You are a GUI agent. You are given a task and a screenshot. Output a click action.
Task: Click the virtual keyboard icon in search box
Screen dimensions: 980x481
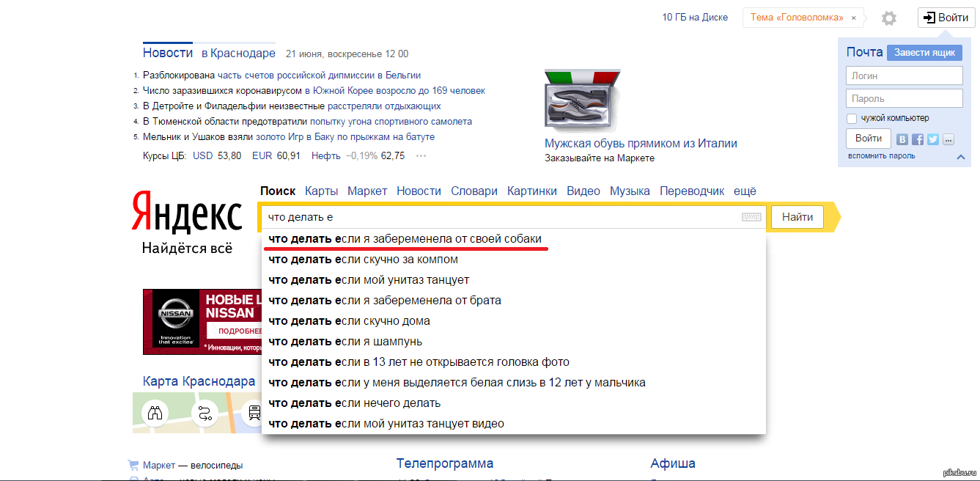click(751, 217)
